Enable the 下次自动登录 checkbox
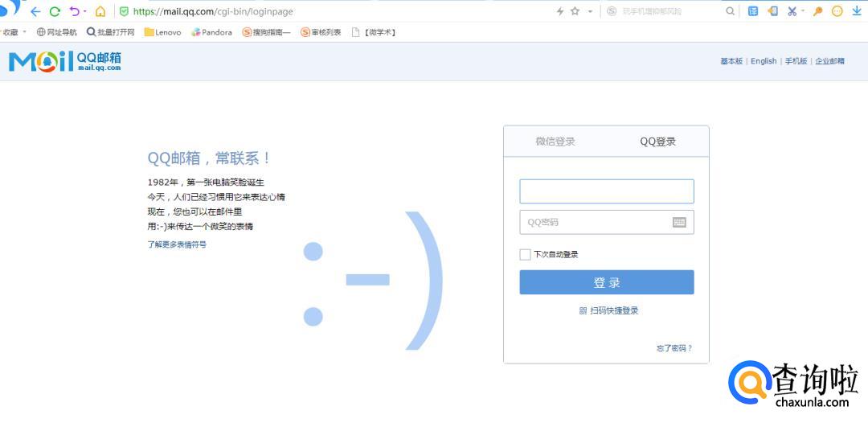Image resolution: width=868 pixels, height=427 pixels. (x=525, y=255)
